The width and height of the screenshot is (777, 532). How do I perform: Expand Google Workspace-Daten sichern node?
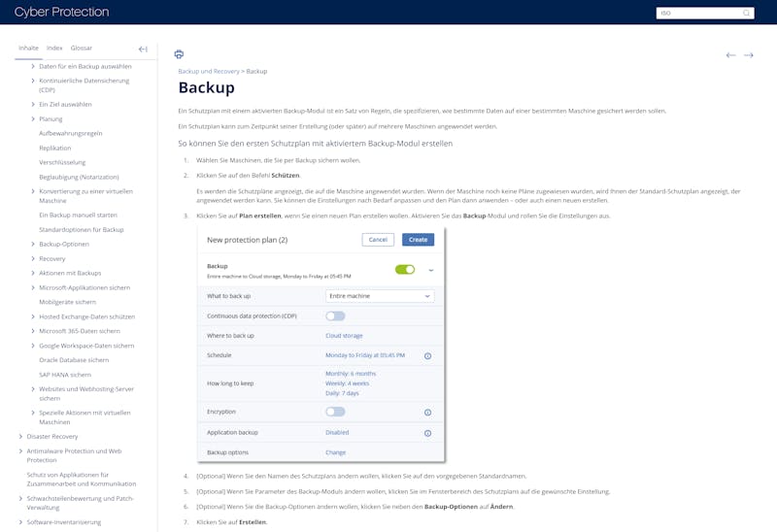click(x=33, y=346)
